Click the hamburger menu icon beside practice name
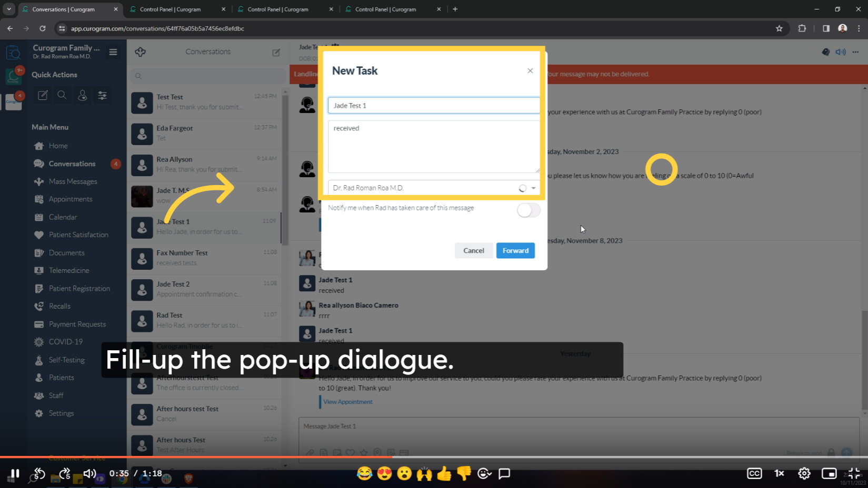 pos(113,52)
